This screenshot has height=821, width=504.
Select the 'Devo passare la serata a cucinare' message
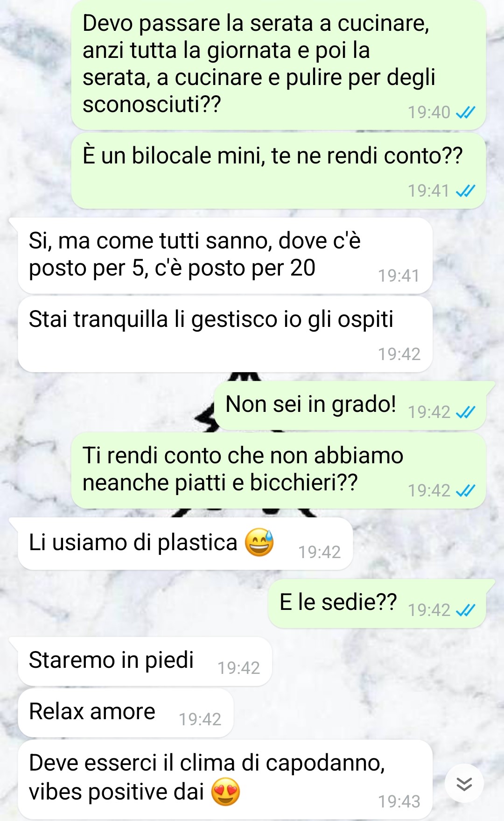[279, 65]
